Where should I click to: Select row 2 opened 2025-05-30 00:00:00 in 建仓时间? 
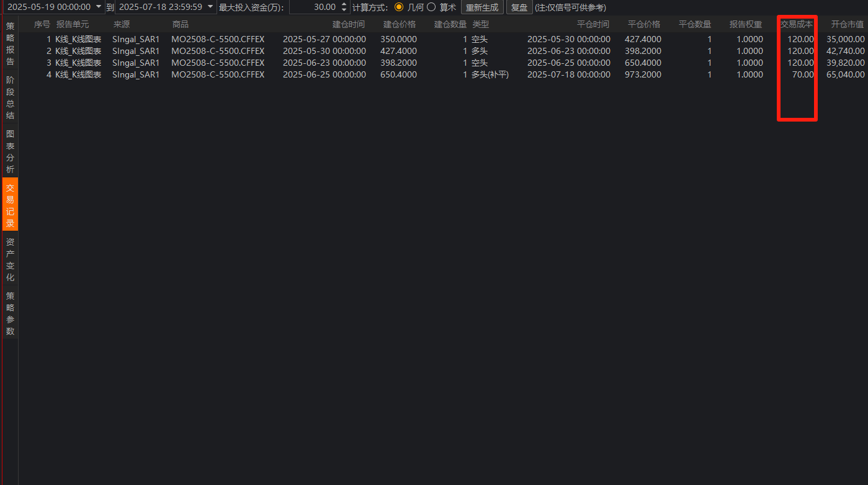click(x=324, y=51)
